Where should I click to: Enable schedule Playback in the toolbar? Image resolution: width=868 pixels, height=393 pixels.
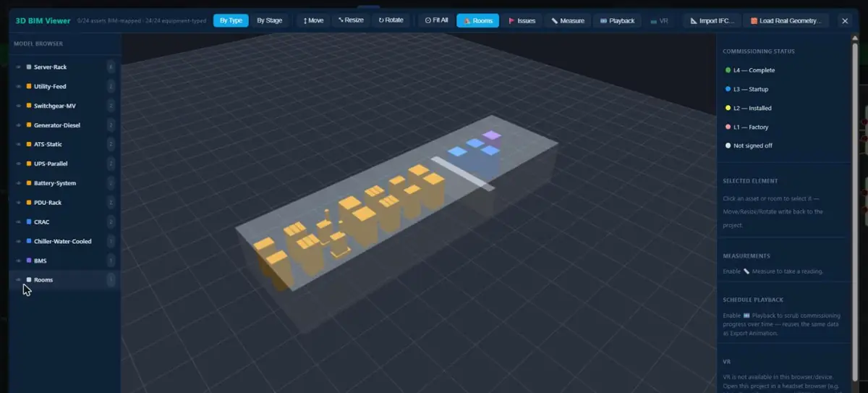[x=617, y=20]
